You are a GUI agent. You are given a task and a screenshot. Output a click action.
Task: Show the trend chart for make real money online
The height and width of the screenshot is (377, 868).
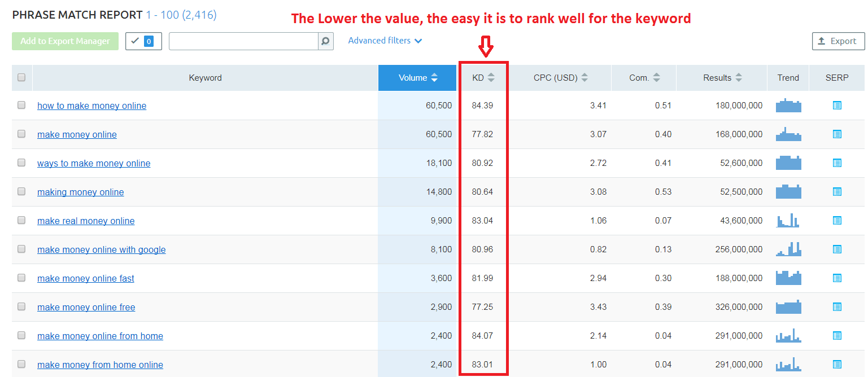[788, 221]
